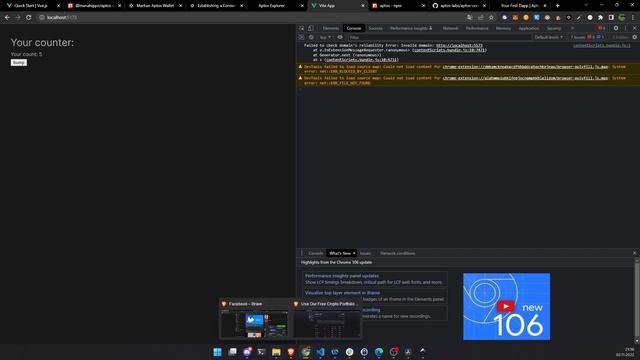This screenshot has width=640, height=360.
Task: Select the Facebook - Brave window preview
Action: (x=255, y=319)
